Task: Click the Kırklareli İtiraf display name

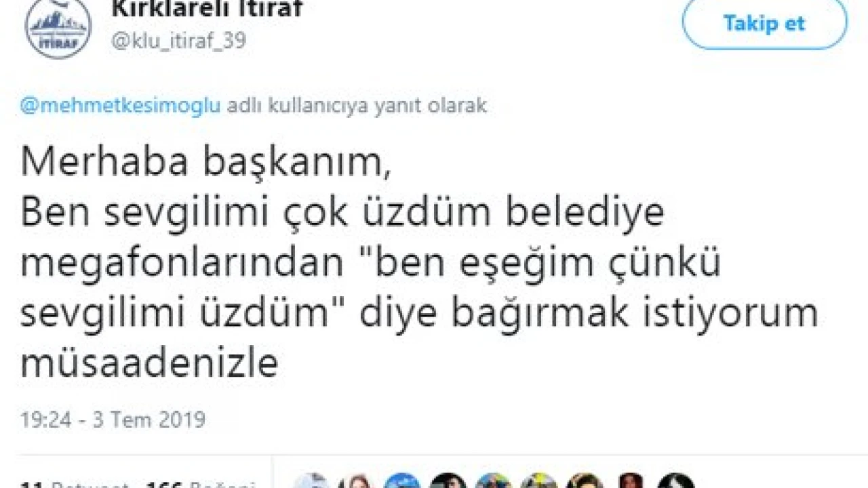Action: pos(206,9)
